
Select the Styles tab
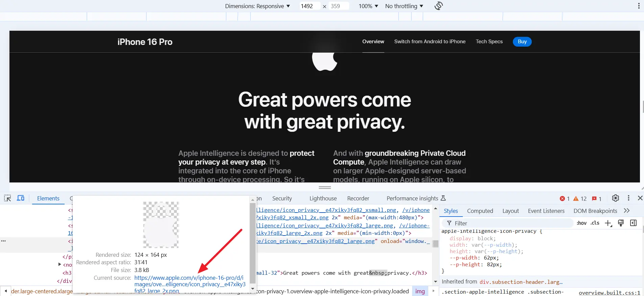[451, 211]
